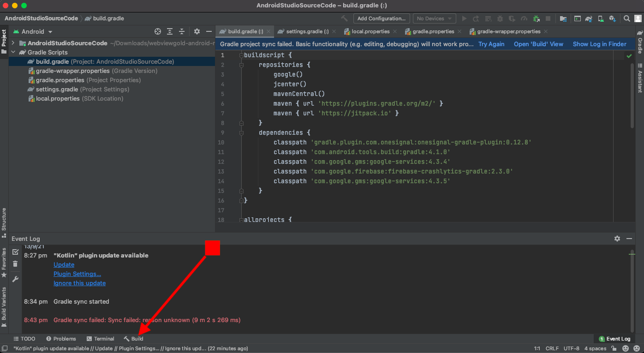Hide the Event Log panel minus icon
Screen dimensions: 644x353
click(629, 239)
